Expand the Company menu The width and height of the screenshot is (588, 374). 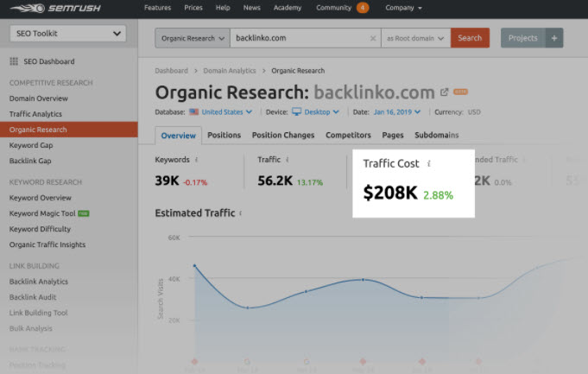pyautogui.click(x=403, y=8)
